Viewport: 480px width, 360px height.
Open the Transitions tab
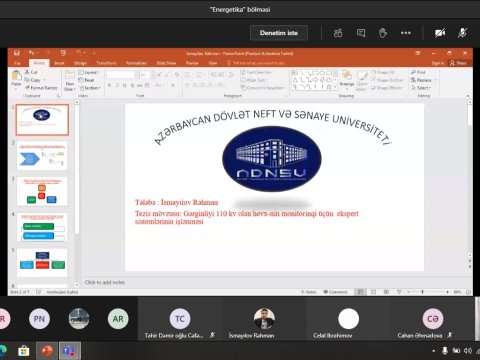106,63
